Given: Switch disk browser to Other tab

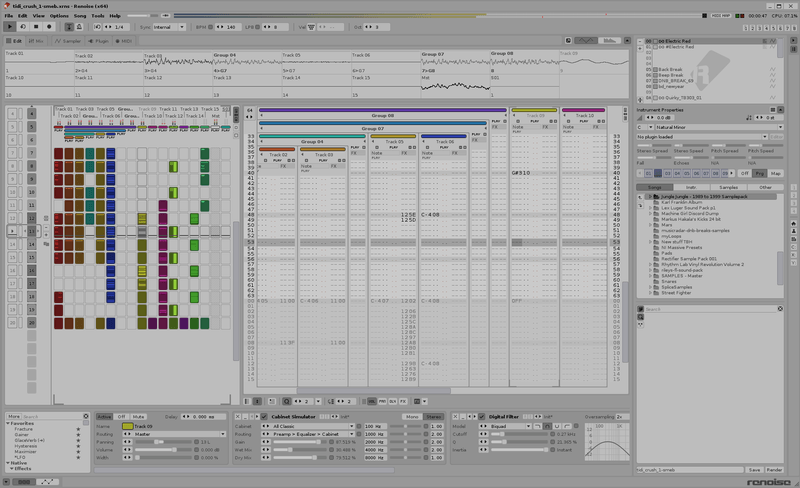Looking at the screenshot, I should [765, 187].
